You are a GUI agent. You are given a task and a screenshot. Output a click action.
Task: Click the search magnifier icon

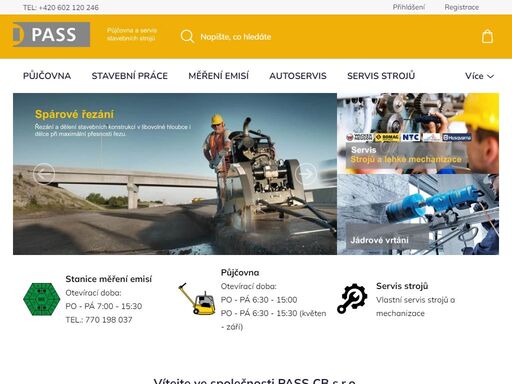(x=187, y=36)
